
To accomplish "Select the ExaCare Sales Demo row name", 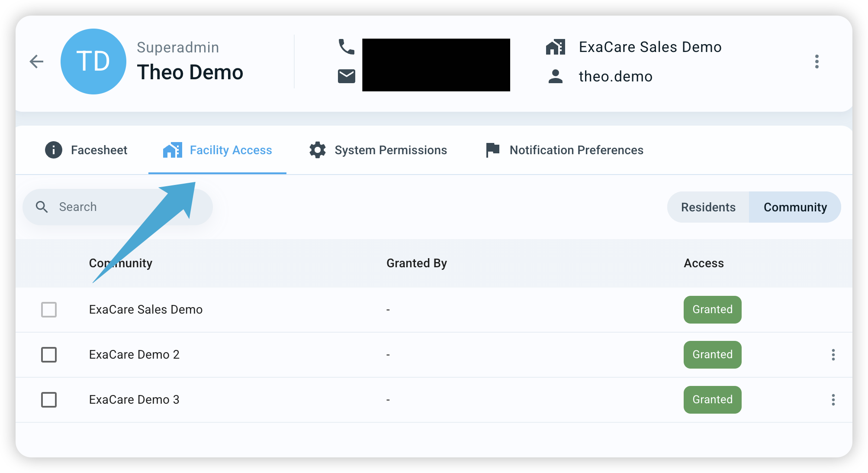I will coord(146,310).
